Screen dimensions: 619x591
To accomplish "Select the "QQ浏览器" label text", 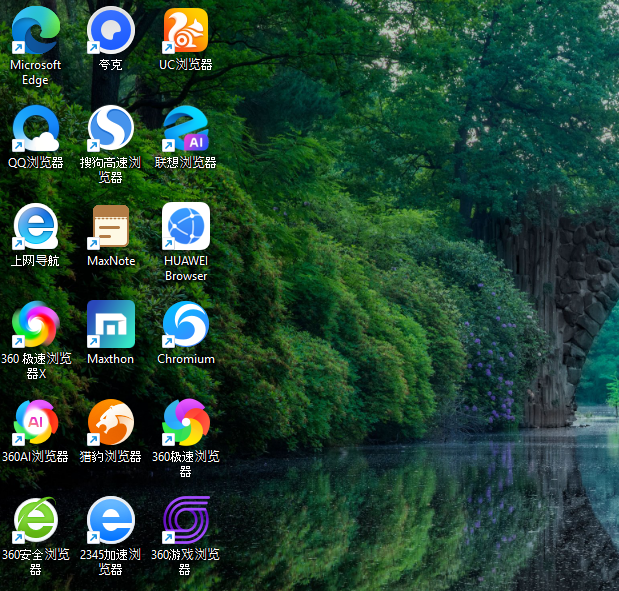I will tap(36, 162).
